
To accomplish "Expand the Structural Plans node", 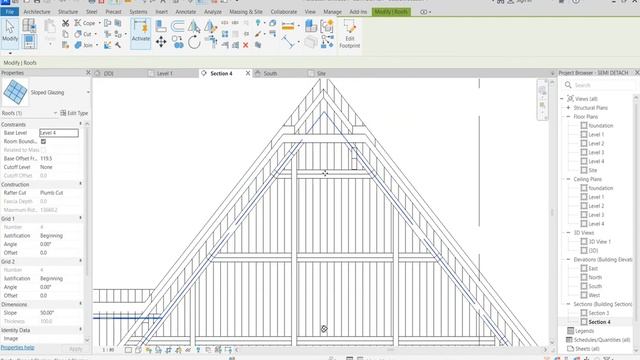I will point(568,108).
